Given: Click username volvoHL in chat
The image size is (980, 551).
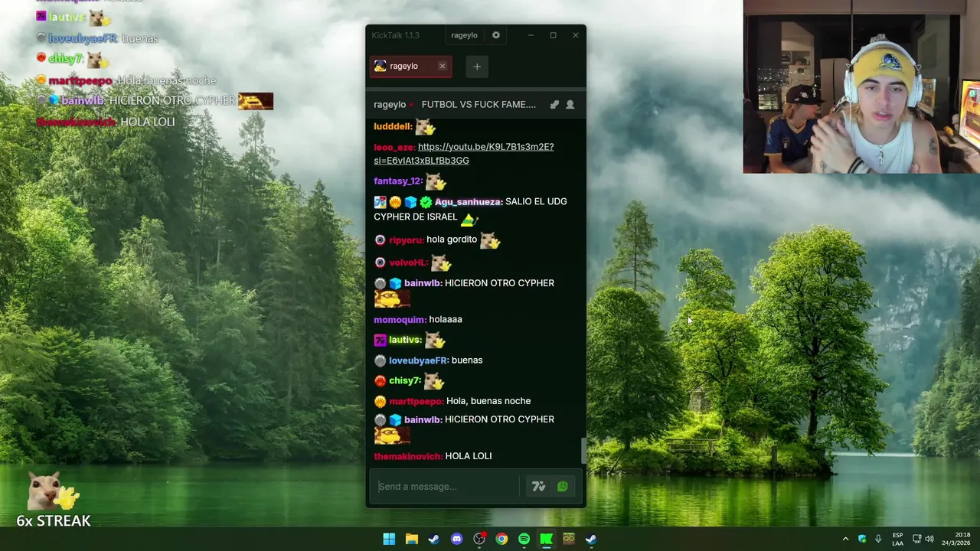Looking at the screenshot, I should pos(407,262).
